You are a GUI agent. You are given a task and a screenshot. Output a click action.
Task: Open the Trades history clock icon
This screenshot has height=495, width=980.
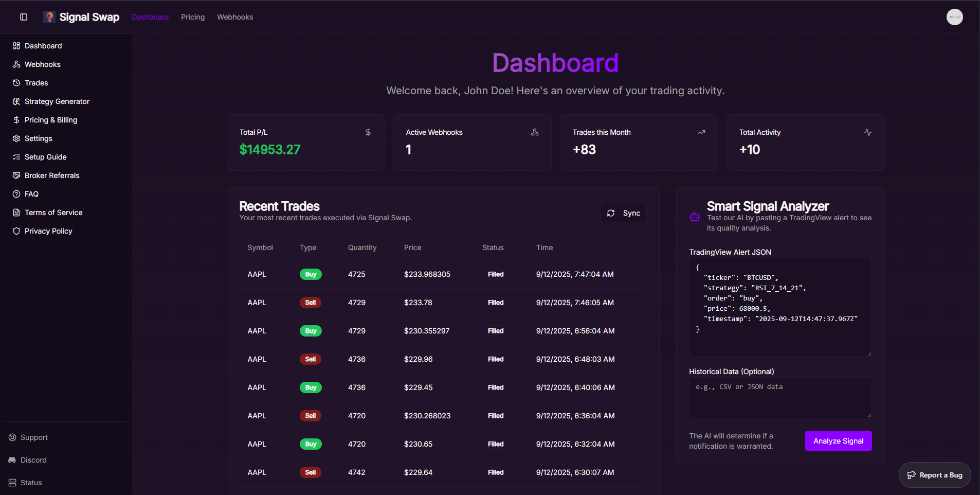[x=16, y=82]
